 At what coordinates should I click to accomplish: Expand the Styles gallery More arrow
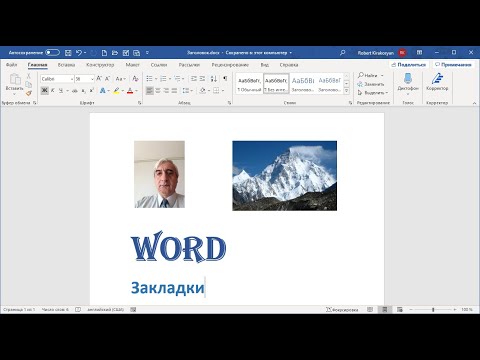click(347, 91)
